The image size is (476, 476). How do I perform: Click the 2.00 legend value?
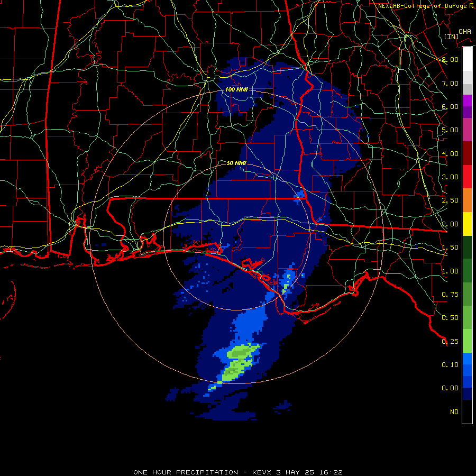point(450,224)
